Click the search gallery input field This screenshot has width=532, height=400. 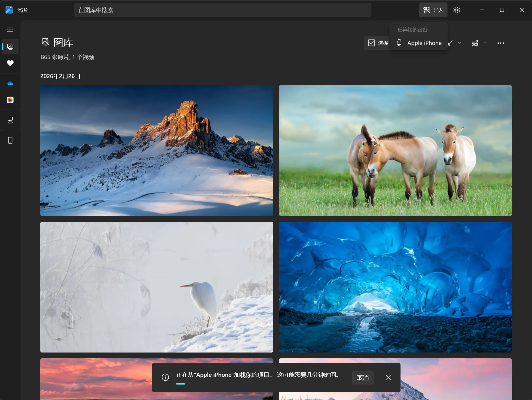tap(222, 10)
